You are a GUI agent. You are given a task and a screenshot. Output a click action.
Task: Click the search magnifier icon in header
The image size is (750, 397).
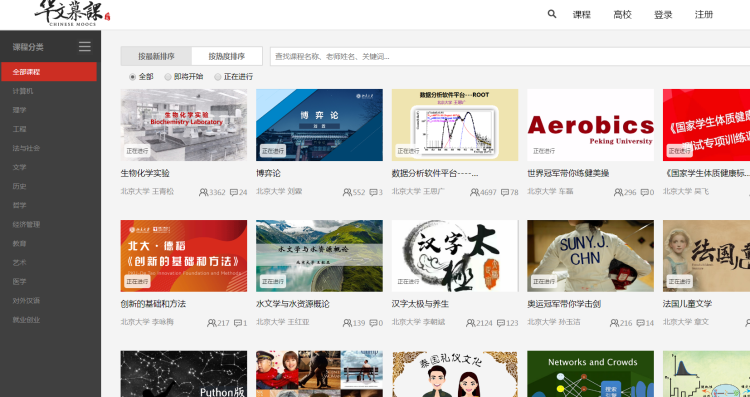point(551,14)
